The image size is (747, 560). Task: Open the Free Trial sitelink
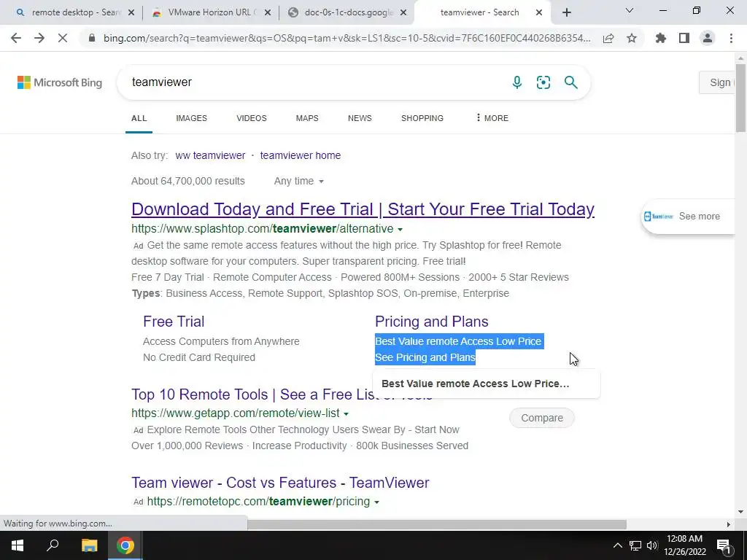(x=174, y=322)
